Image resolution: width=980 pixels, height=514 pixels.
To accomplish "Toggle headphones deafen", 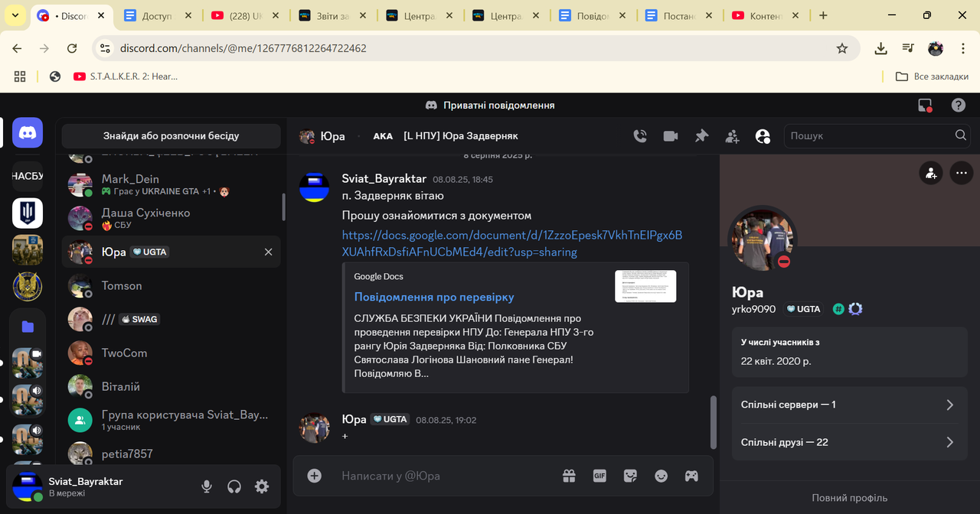I will (x=234, y=486).
